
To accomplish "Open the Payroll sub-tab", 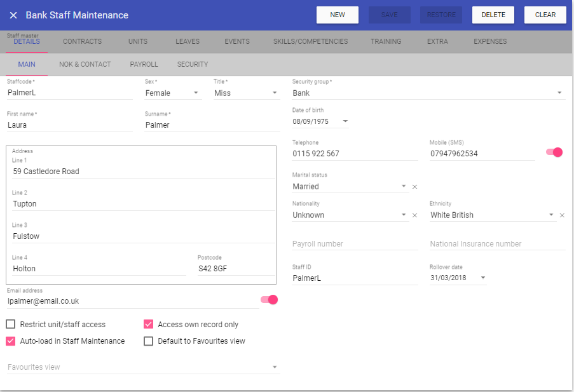I will pyautogui.click(x=144, y=64).
